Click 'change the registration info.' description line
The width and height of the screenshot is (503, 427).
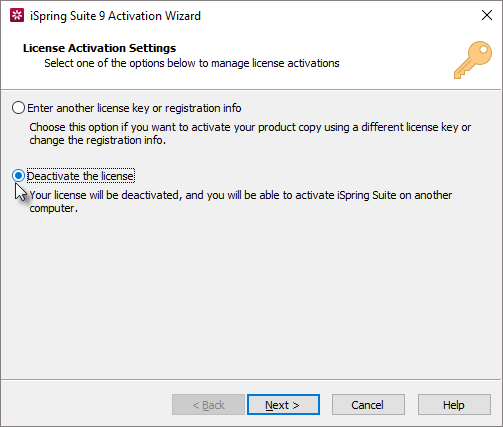pyautogui.click(x=97, y=140)
